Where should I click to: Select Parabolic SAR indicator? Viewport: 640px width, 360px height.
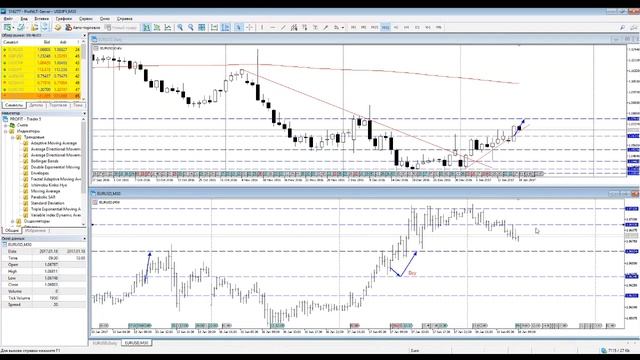43,197
